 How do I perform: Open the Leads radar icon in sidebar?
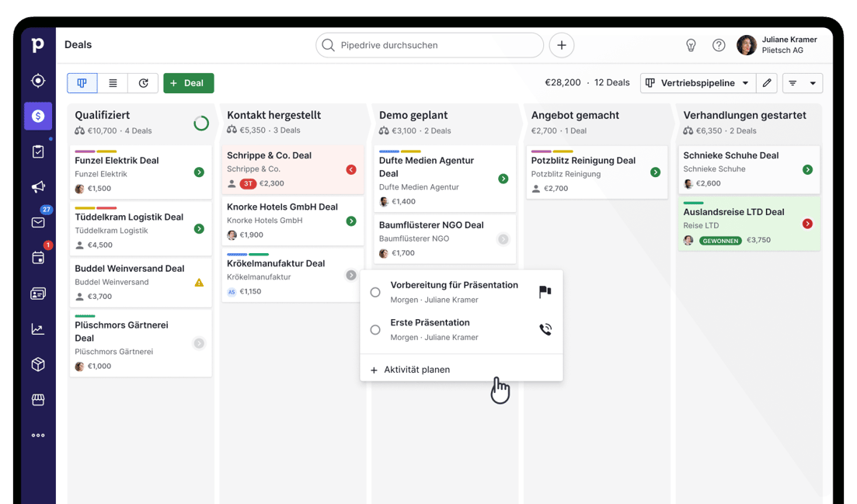(x=38, y=81)
